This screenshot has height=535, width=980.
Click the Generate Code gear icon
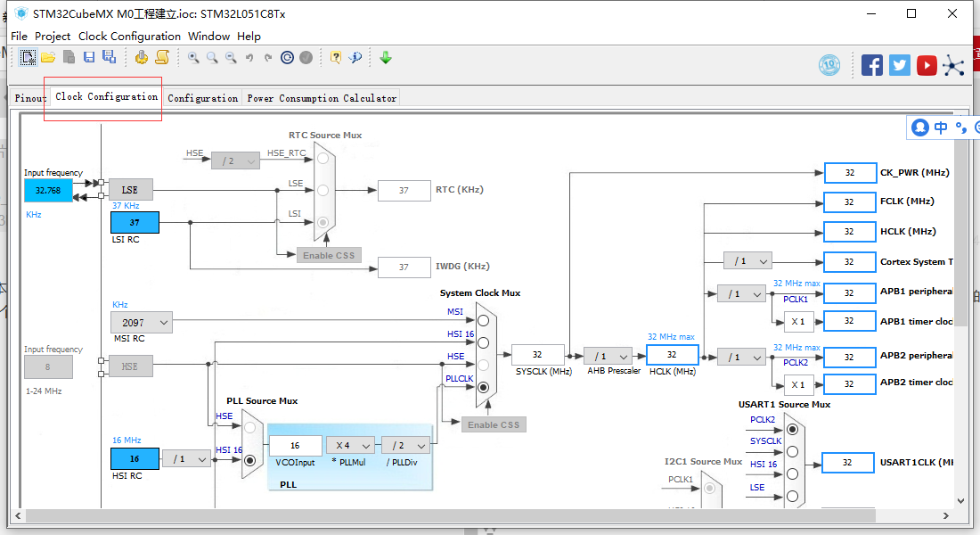(142, 58)
